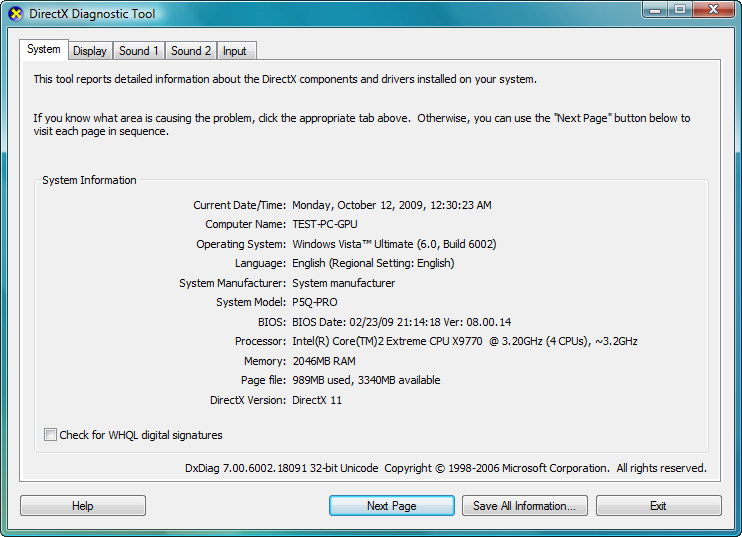Click the 'Processor:' field label
Screen dimensions: 742x537
(260, 341)
